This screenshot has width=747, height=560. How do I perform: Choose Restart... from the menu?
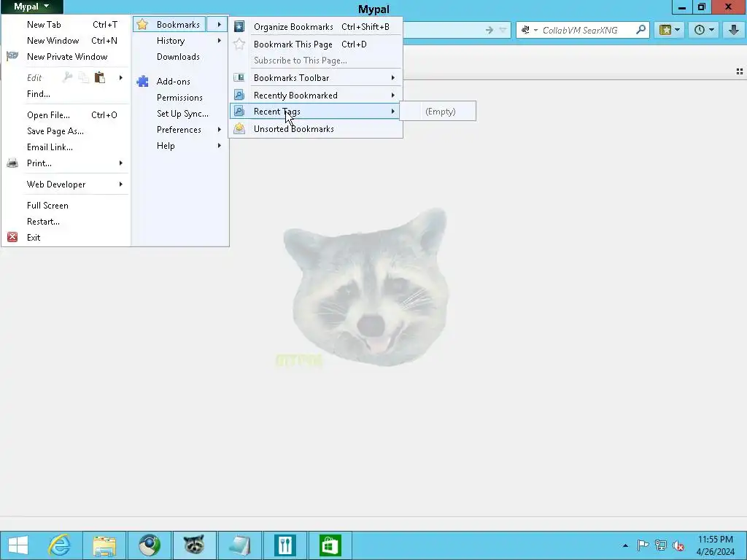click(66, 222)
